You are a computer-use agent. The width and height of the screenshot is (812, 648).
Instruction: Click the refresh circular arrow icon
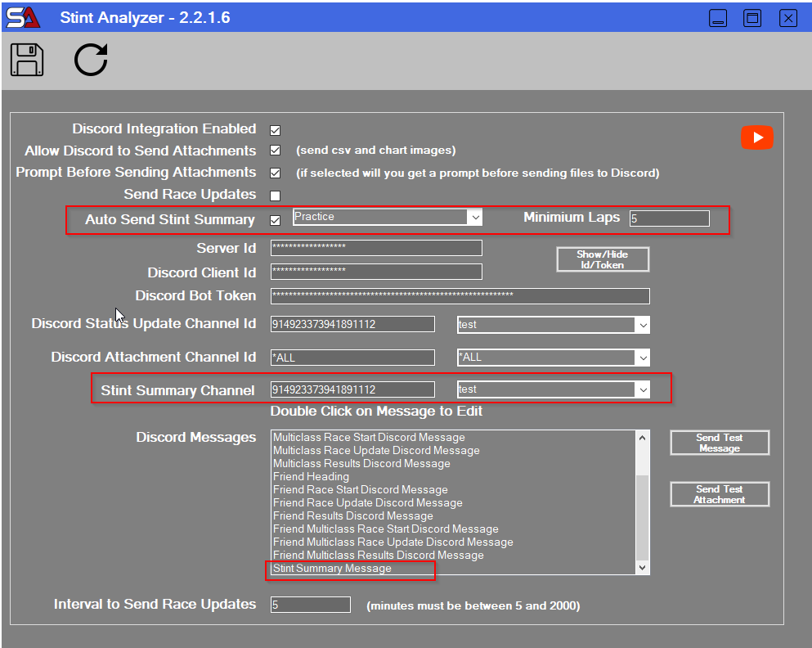(x=91, y=60)
